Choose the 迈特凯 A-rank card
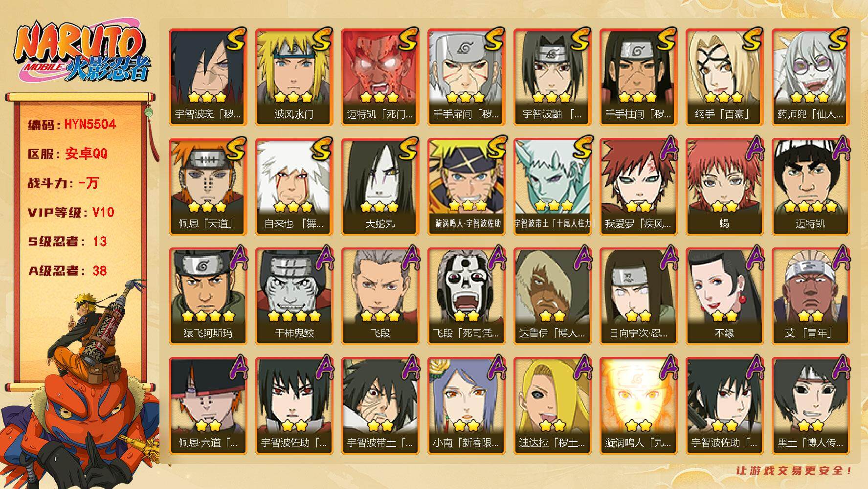The height and width of the screenshot is (489, 868). (810, 186)
